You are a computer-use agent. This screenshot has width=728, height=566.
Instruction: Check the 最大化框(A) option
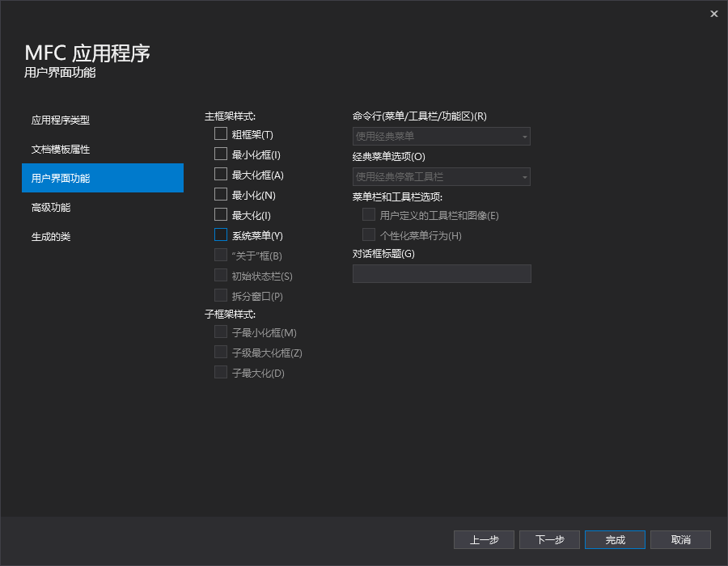[x=221, y=174]
